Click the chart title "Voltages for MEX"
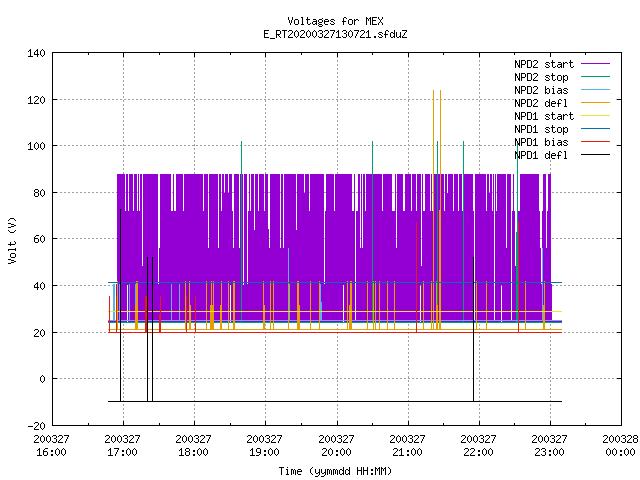This screenshot has width=640, height=480. pos(335,21)
